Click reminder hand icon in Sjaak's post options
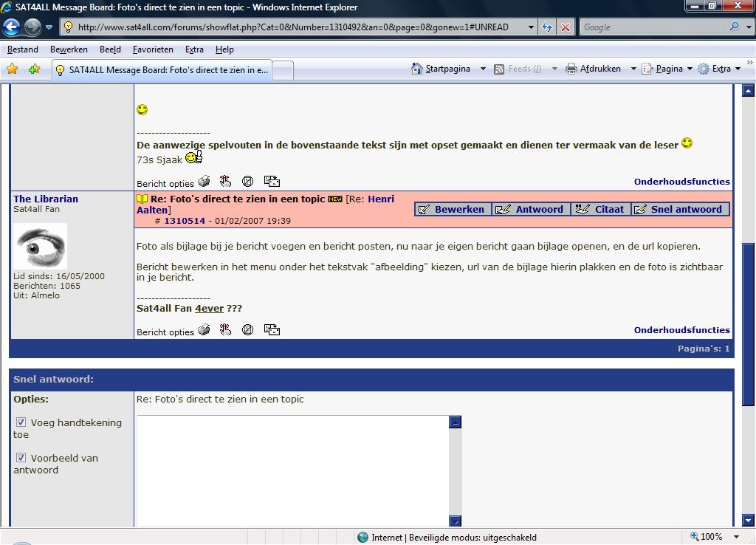The width and height of the screenshot is (756, 545). point(225,181)
